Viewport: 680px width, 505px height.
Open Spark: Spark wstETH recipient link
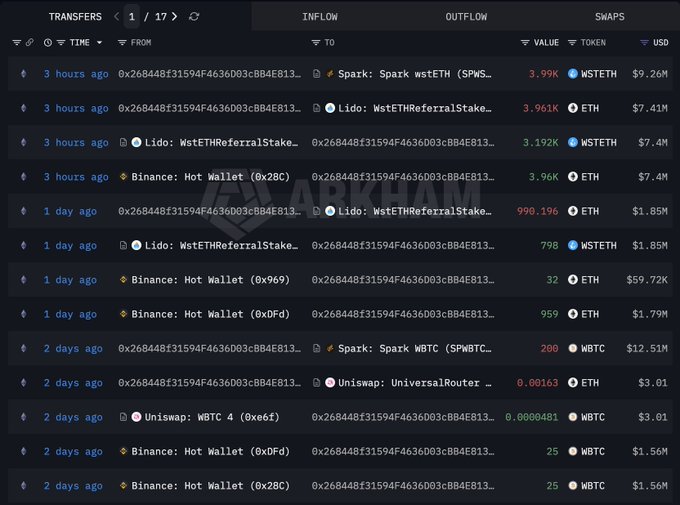tap(415, 74)
